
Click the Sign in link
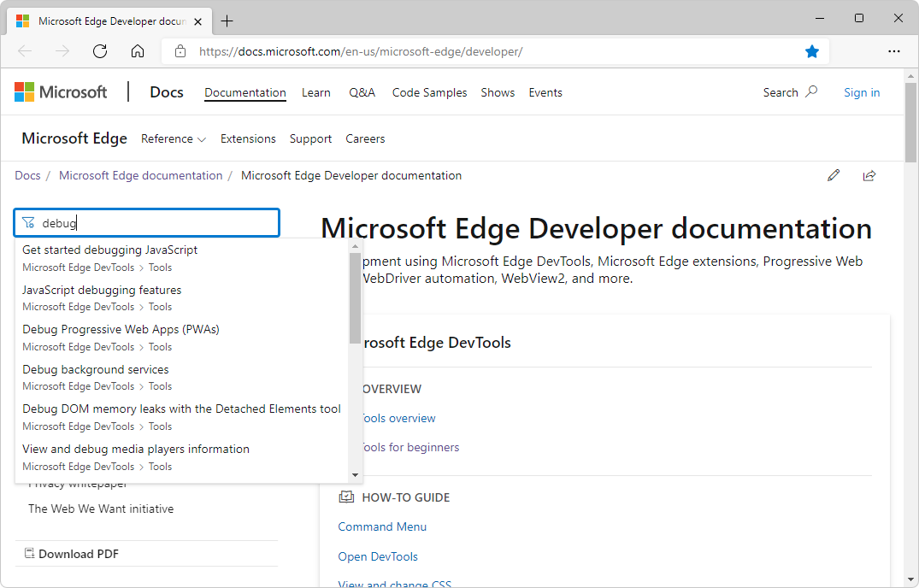[861, 92]
